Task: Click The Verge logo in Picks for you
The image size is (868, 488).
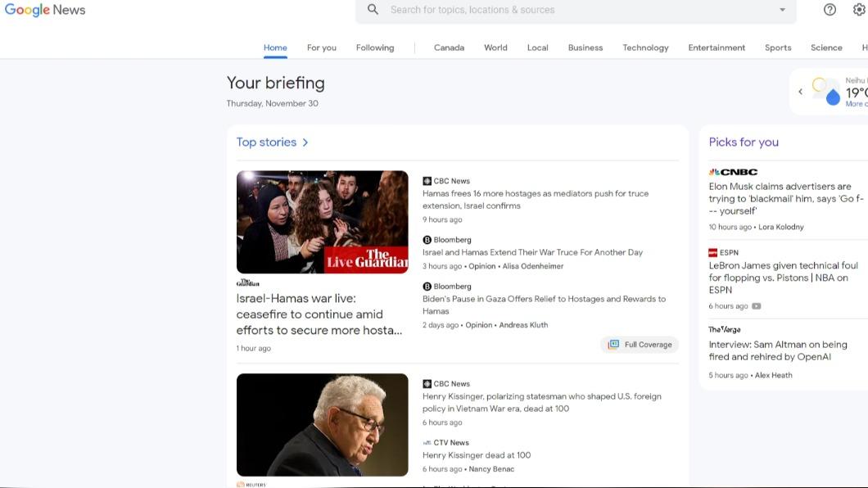Action: point(724,329)
